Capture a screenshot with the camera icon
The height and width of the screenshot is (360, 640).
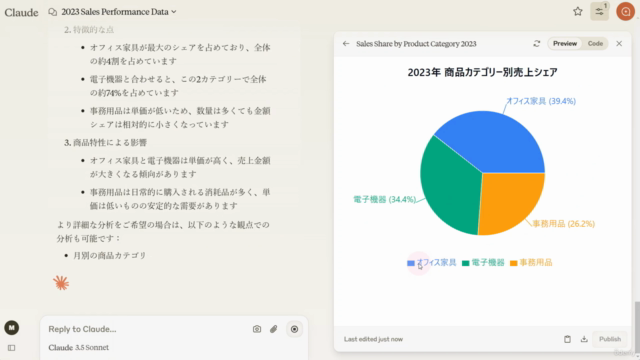click(257, 329)
